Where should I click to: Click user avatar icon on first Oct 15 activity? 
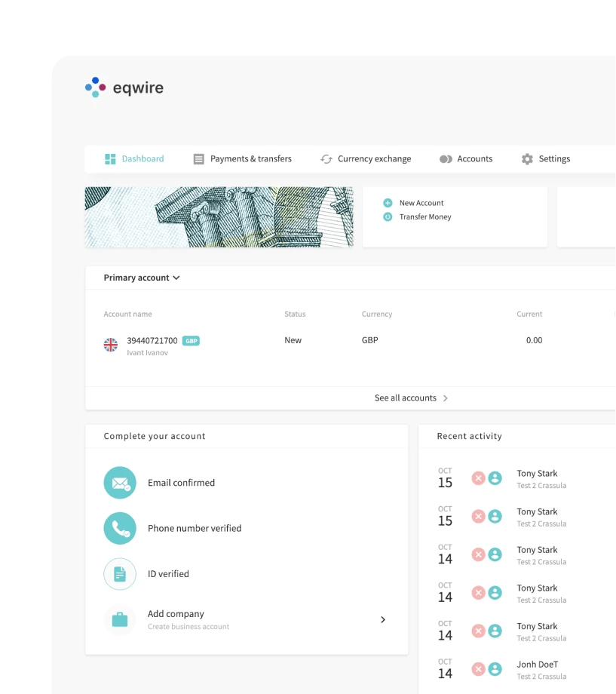pyautogui.click(x=495, y=478)
